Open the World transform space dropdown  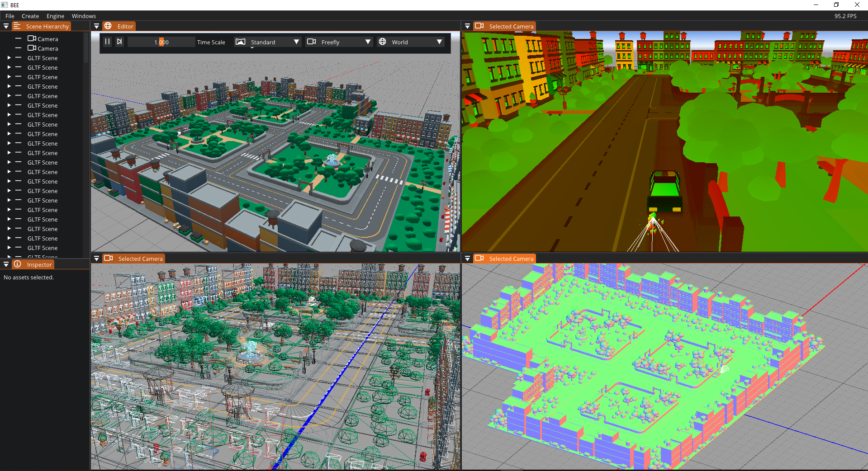tap(439, 42)
